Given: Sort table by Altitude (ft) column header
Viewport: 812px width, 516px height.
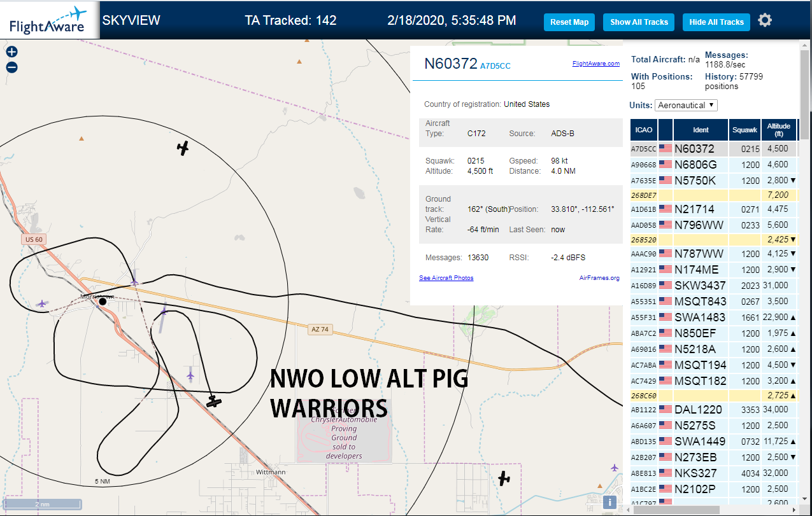Looking at the screenshot, I should tap(778, 130).
